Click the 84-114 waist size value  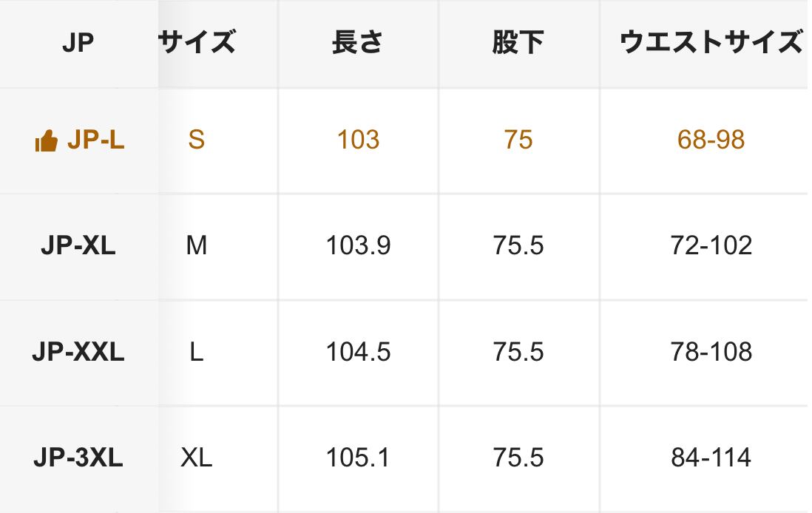coord(711,458)
